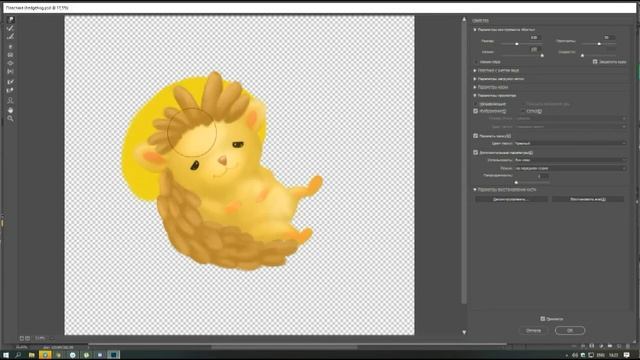Select the Twirl Clockwise tool
This screenshot has width=640, height=360.
pos(11,47)
